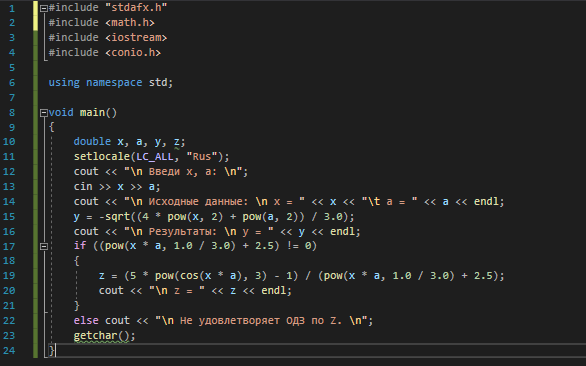Click the "\n z = " string on line 20
This screenshot has width=586, height=366.
coord(177,290)
